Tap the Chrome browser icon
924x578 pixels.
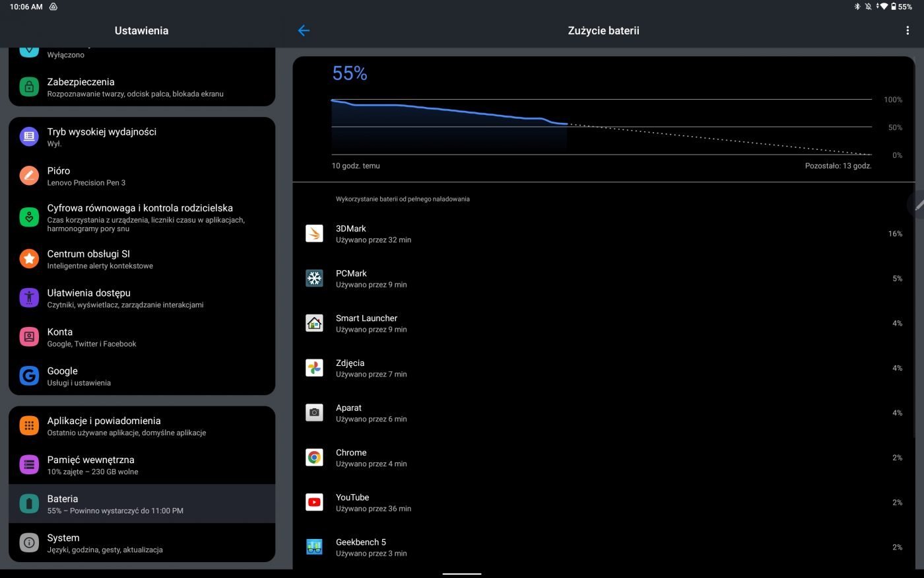point(314,458)
